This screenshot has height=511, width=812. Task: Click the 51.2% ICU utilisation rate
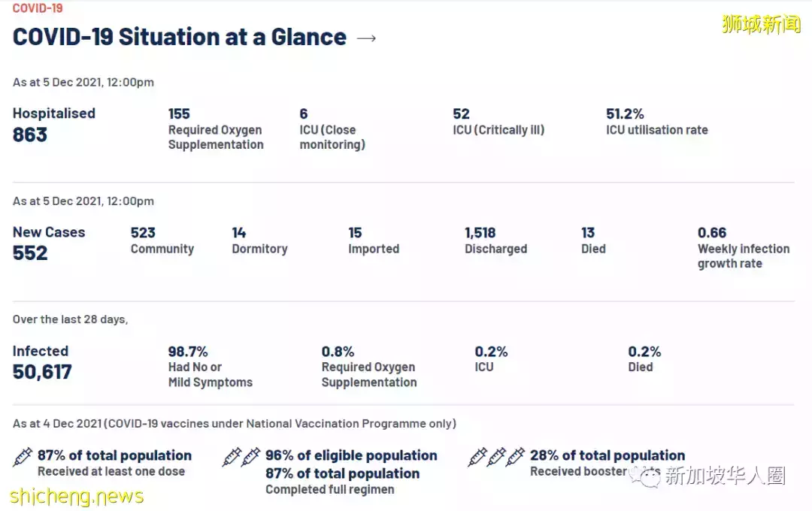click(x=656, y=122)
